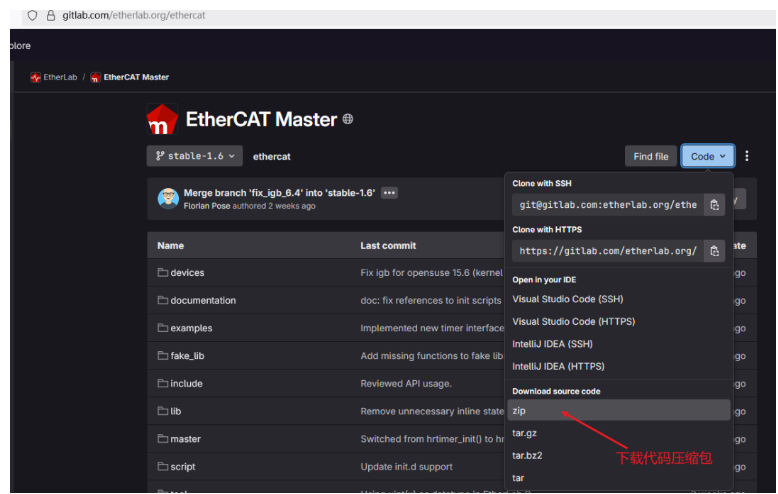Download source code as zip
This screenshot has height=494, width=778.
pos(519,411)
